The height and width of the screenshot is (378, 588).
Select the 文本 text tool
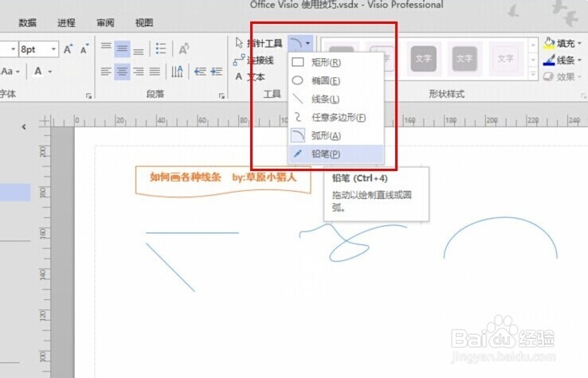[x=249, y=77]
